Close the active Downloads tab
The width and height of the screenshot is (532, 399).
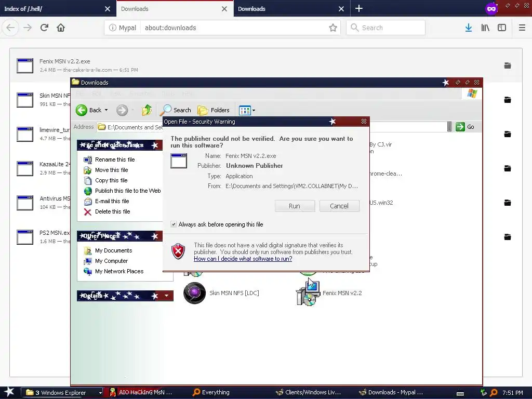pyautogui.click(x=224, y=9)
